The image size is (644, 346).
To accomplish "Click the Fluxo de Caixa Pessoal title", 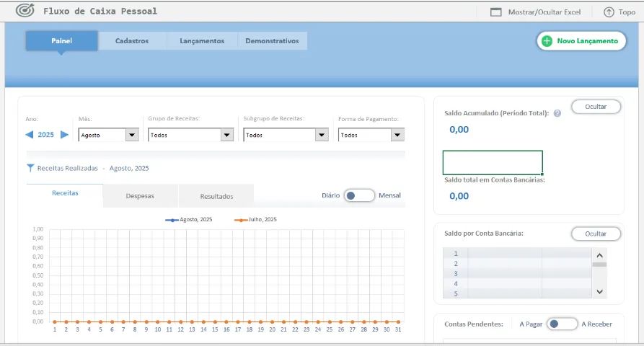I will [100, 11].
